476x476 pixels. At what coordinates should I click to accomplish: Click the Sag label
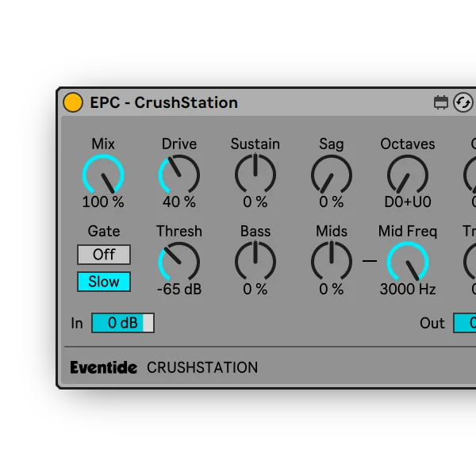point(332,144)
